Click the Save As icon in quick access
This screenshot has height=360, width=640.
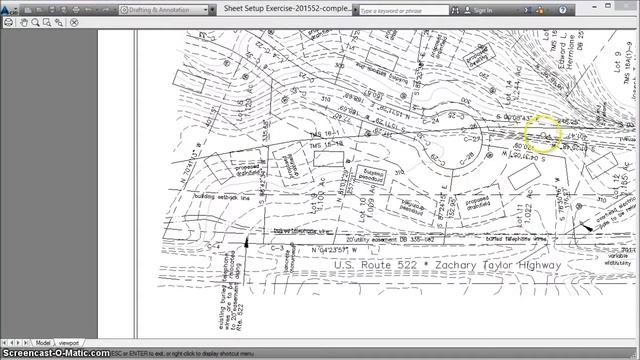click(x=64, y=10)
